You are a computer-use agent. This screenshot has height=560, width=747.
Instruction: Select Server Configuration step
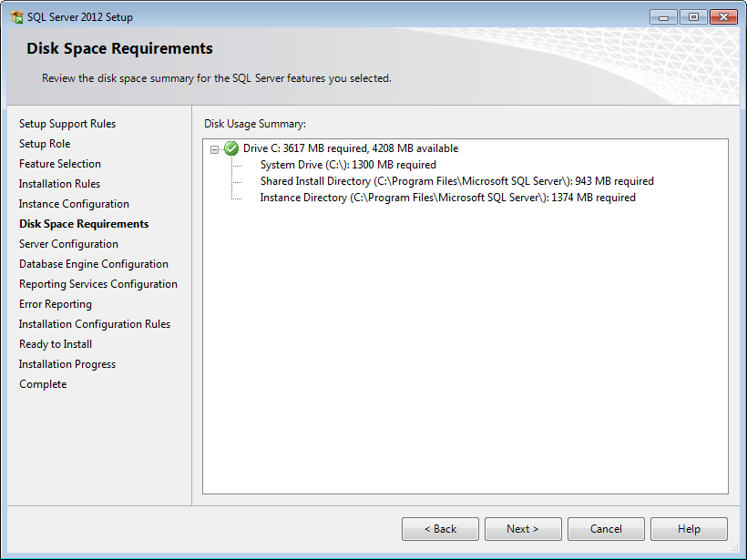coord(68,244)
